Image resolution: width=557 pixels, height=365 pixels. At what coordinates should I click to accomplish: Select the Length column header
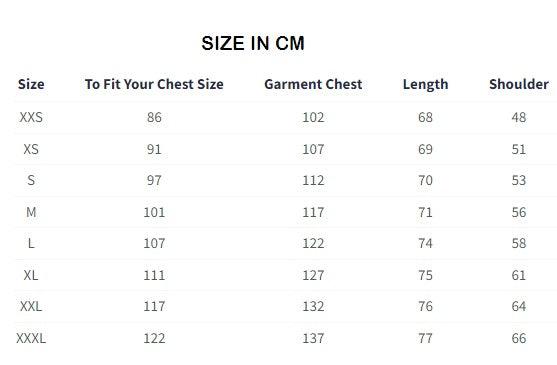[x=426, y=85]
